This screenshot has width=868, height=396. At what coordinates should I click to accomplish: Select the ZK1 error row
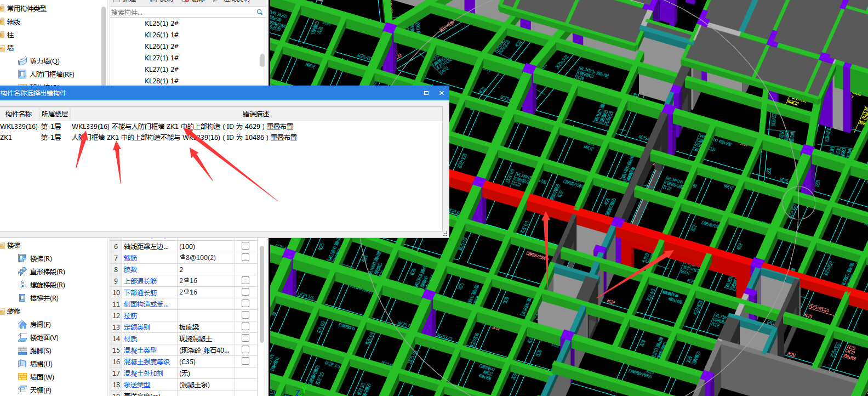221,137
